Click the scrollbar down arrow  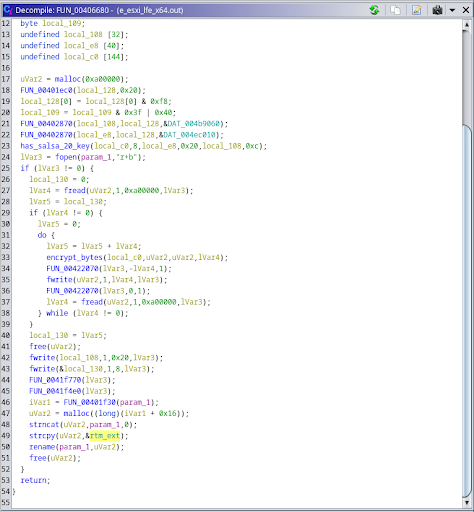click(x=467, y=503)
